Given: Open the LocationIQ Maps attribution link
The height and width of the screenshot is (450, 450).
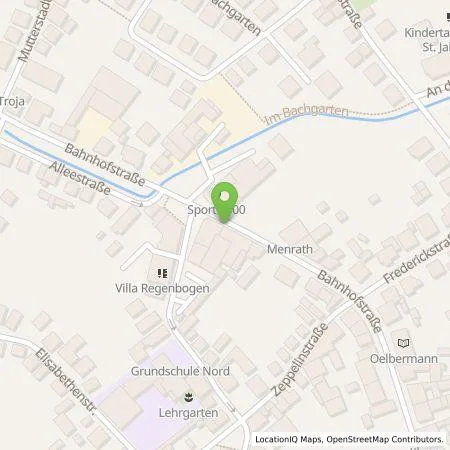Looking at the screenshot, I should [288, 439].
